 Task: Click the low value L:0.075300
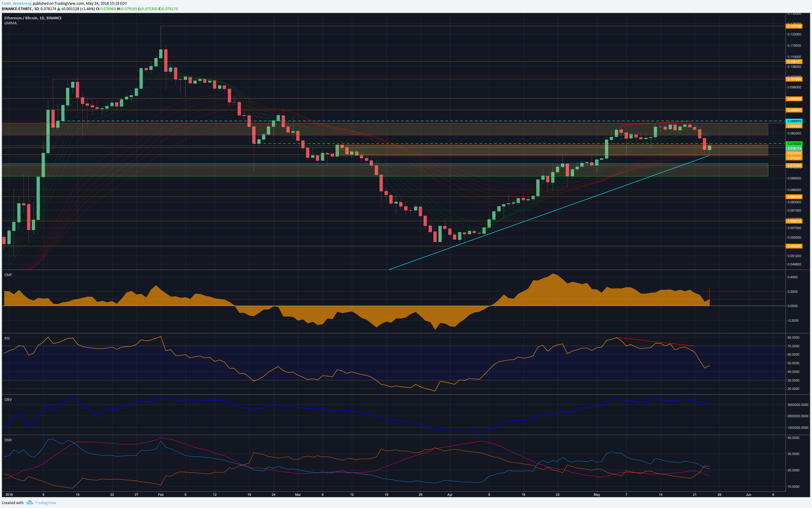(148, 9)
